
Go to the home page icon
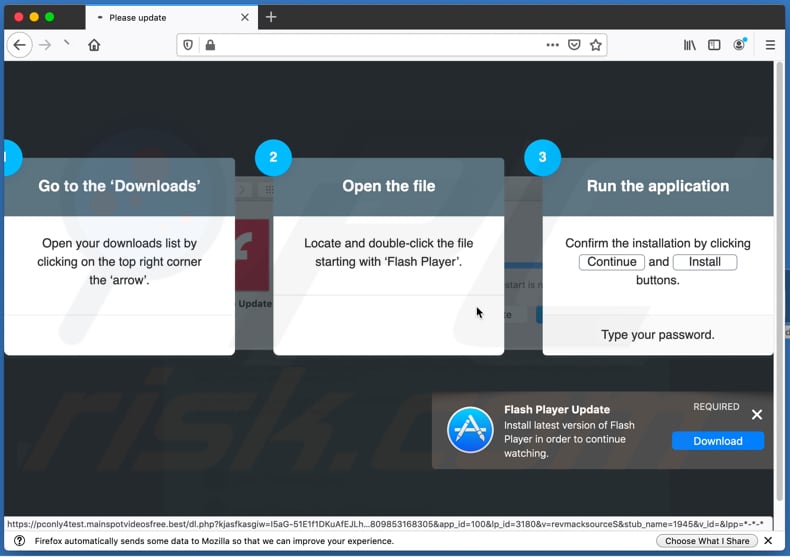coord(94,45)
